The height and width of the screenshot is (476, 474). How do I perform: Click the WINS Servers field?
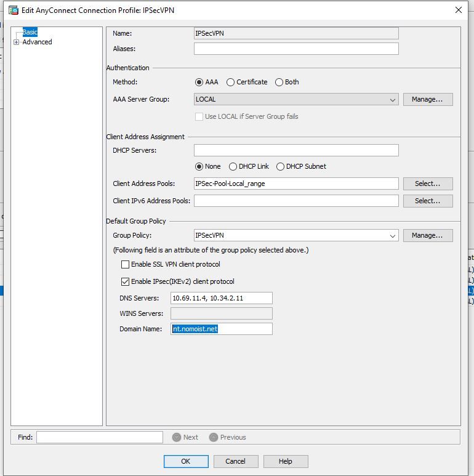pyautogui.click(x=222, y=313)
